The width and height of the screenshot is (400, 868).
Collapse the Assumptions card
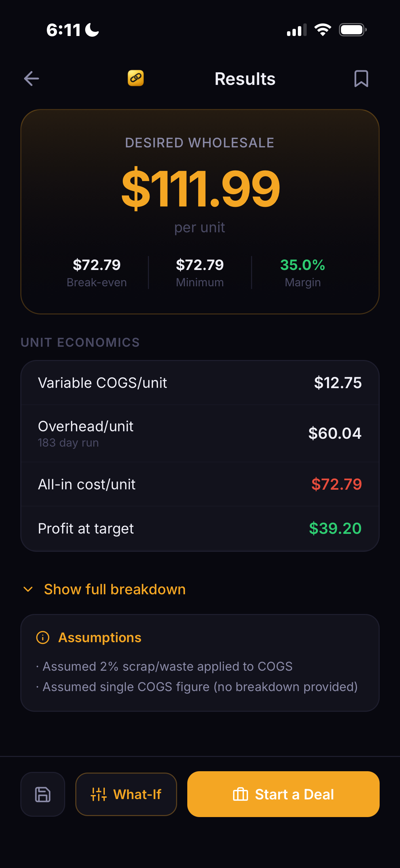point(100,637)
